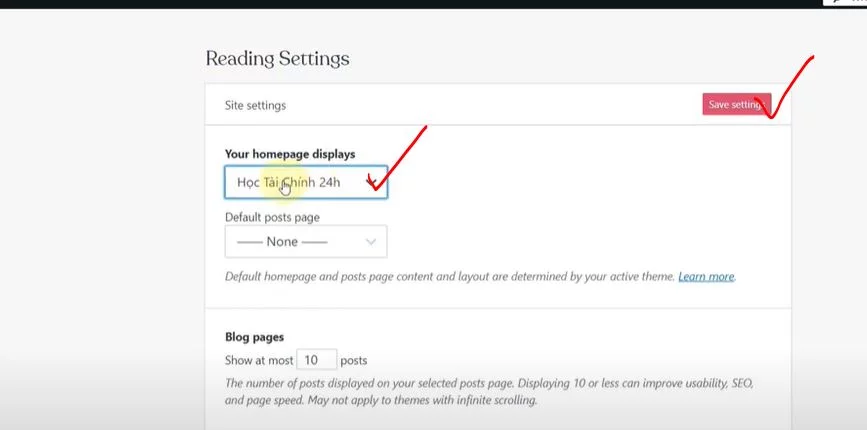Screen dimensions: 867x430
Task: Click the chevron on the Học Tài Chính 24h dropdown
Action: click(373, 183)
